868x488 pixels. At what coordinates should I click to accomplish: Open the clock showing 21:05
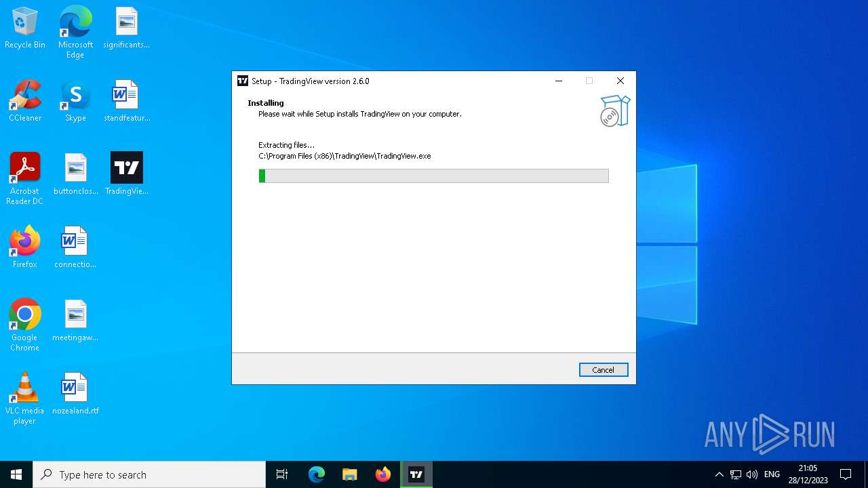tap(808, 474)
